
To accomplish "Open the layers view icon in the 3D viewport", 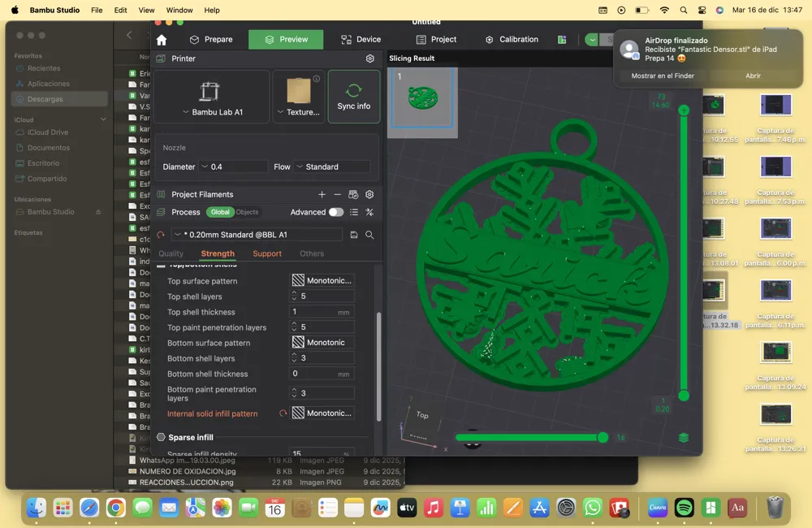I will (x=684, y=438).
